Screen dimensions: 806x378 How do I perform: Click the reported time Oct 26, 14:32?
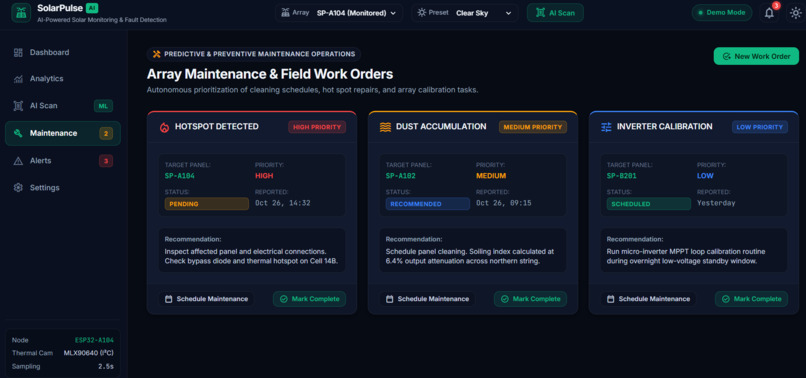pyautogui.click(x=283, y=203)
